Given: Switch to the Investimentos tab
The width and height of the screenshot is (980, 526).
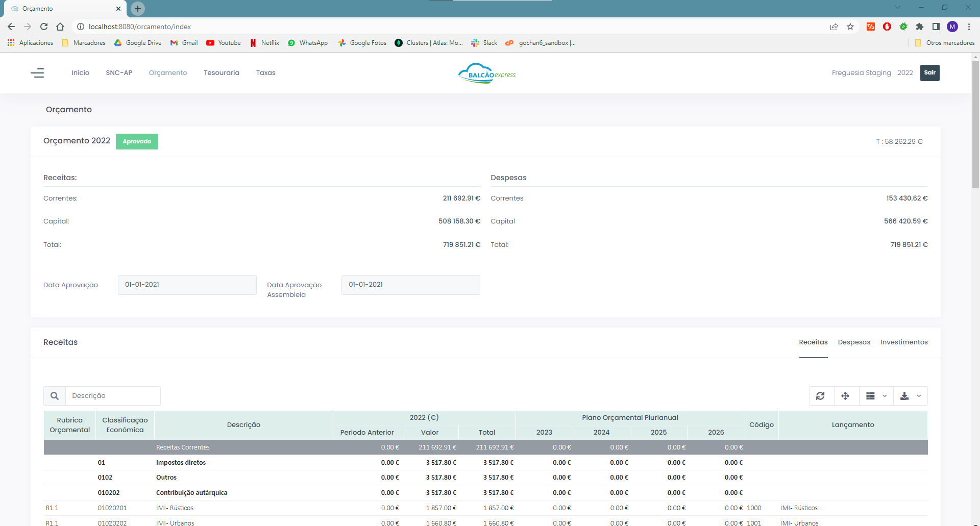Looking at the screenshot, I should 904,342.
